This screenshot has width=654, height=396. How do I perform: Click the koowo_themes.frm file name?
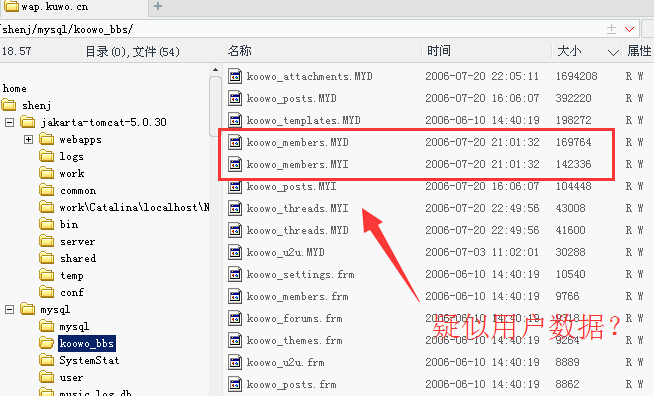tap(294, 341)
